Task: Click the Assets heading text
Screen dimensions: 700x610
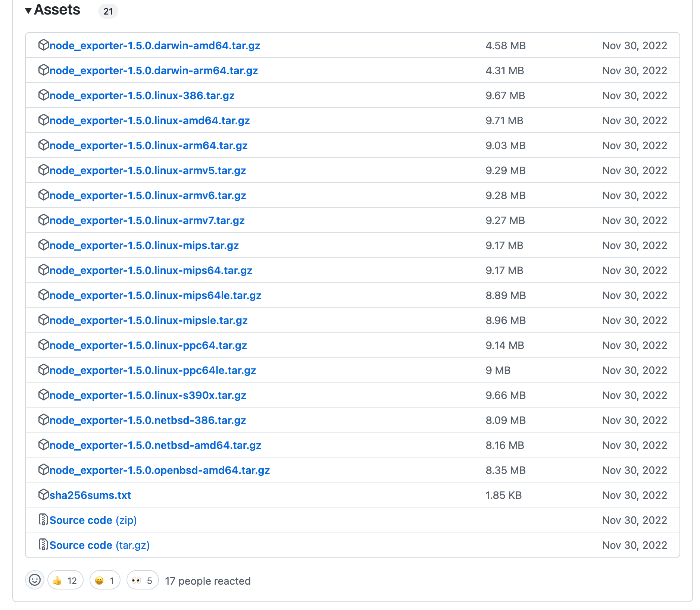Action: [x=57, y=10]
